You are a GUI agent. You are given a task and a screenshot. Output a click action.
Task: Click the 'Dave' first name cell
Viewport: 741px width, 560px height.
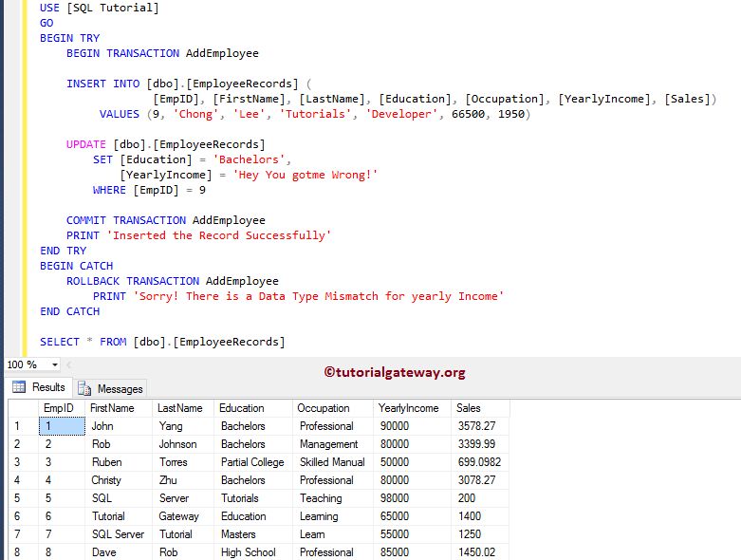pyautogui.click(x=119, y=552)
